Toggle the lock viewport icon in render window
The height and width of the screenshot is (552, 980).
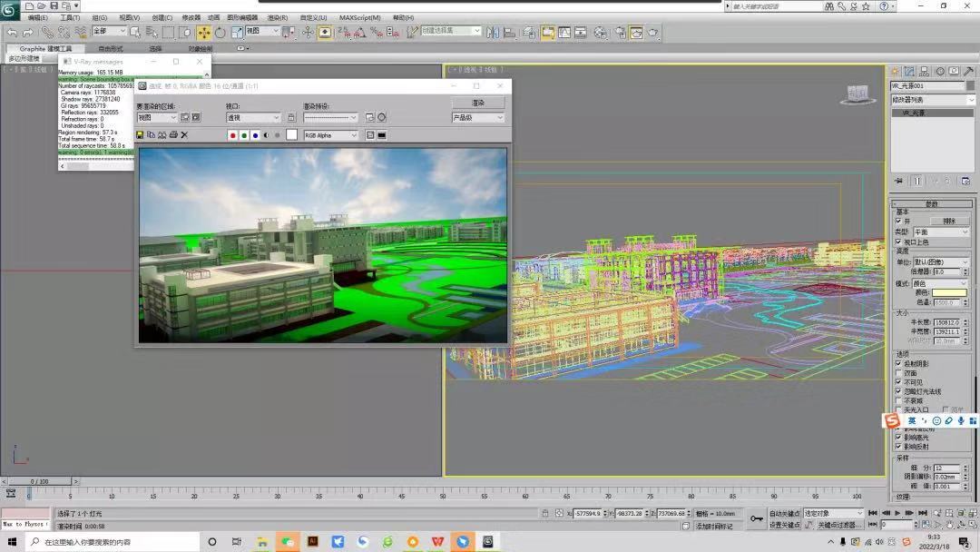[x=291, y=117]
